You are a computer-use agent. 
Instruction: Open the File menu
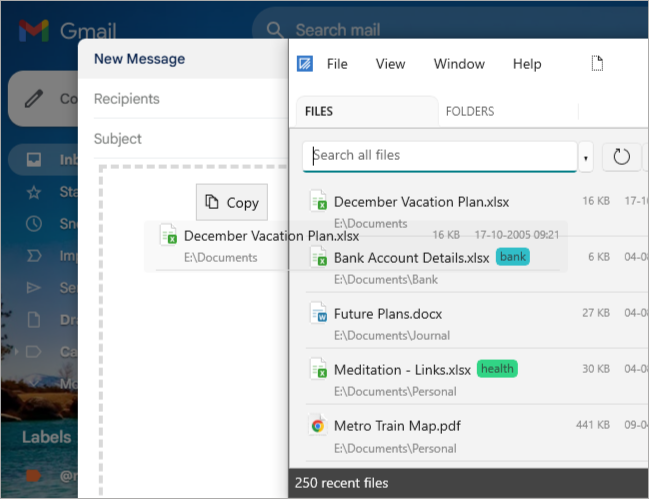pyautogui.click(x=337, y=64)
